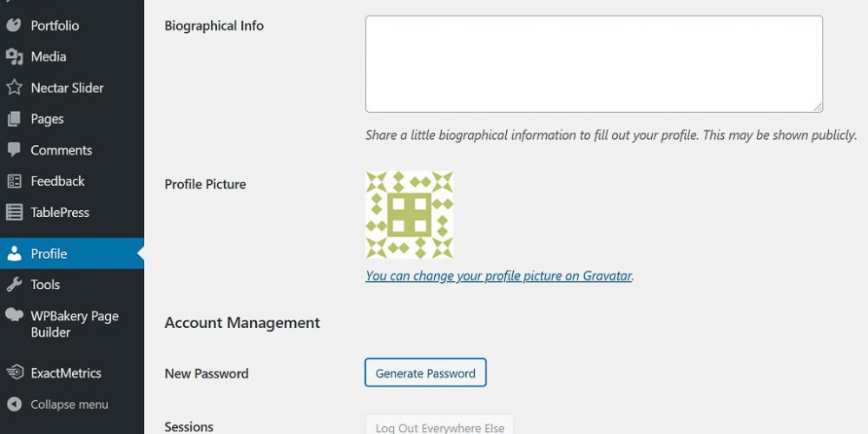This screenshot has height=434, width=868.
Task: Click the WPBakery Page Builder icon
Action: 14,316
